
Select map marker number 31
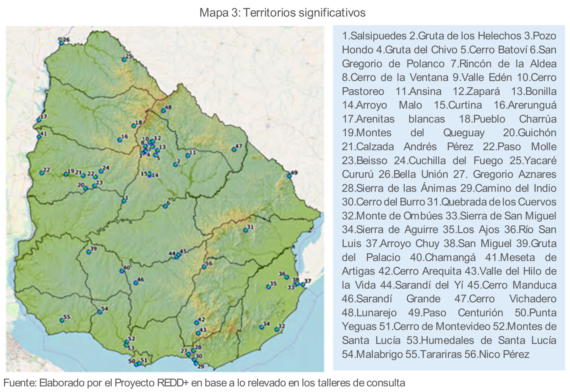pos(246,230)
